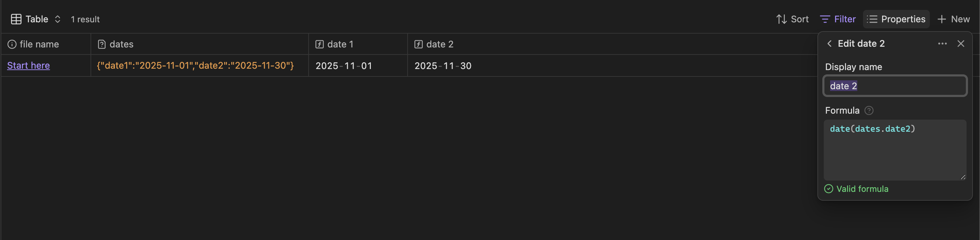Click inside the Formula text area
The width and height of the screenshot is (980, 240).
click(x=894, y=152)
